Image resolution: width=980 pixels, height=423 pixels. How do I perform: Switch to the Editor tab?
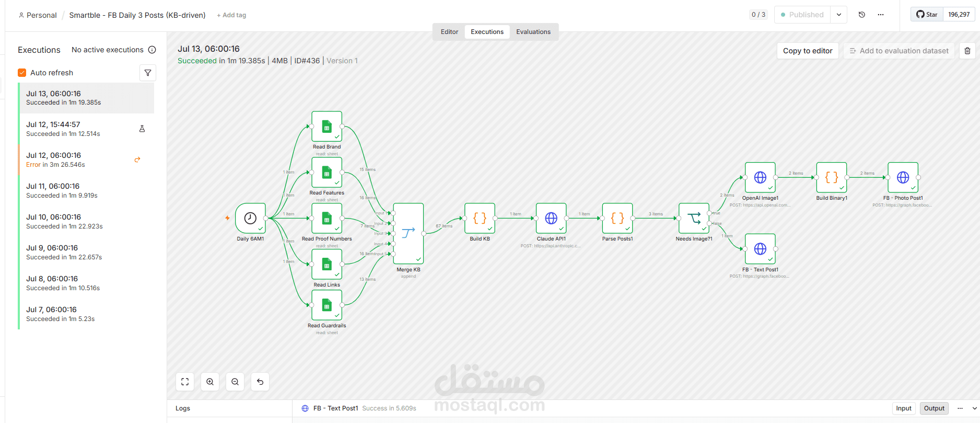click(449, 32)
